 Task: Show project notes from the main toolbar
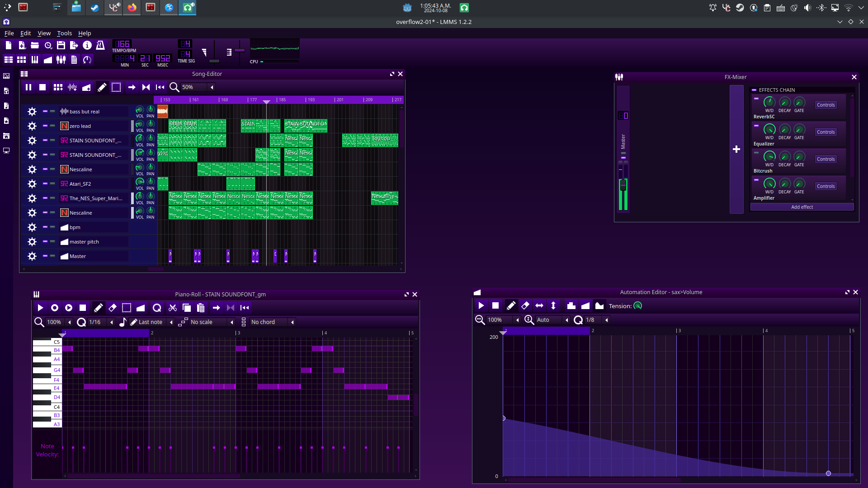click(74, 60)
